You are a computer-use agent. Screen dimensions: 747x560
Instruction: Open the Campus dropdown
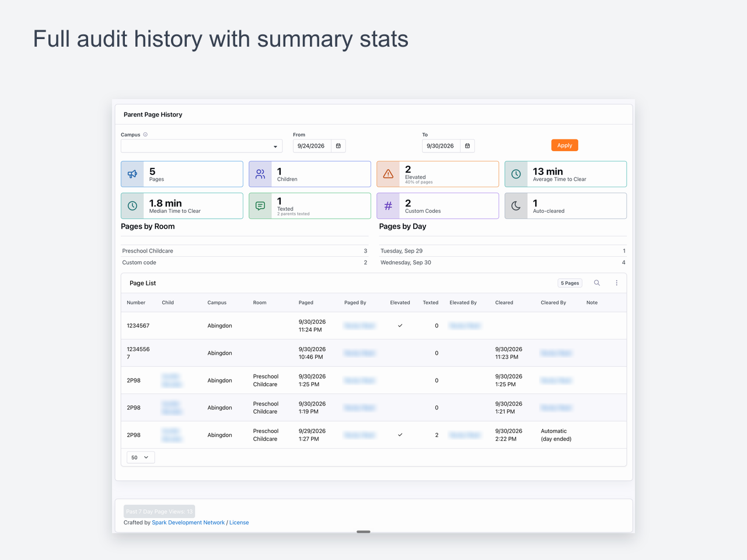(201, 146)
